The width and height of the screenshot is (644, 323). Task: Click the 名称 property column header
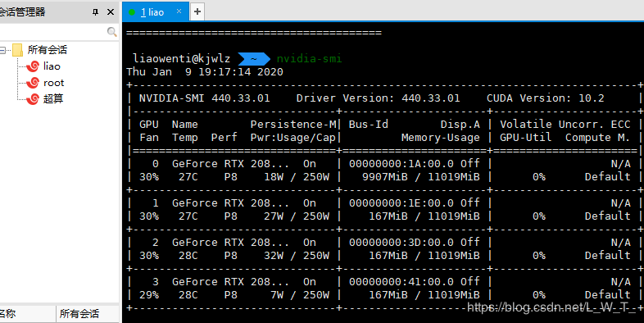[28, 314]
